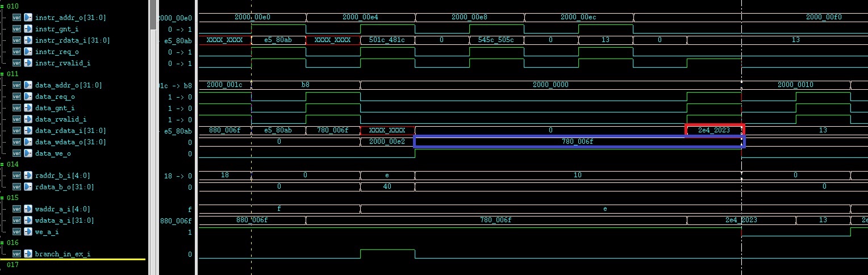Click the bus icon beside instr_rdata_i[31:0]

pos(27,40)
